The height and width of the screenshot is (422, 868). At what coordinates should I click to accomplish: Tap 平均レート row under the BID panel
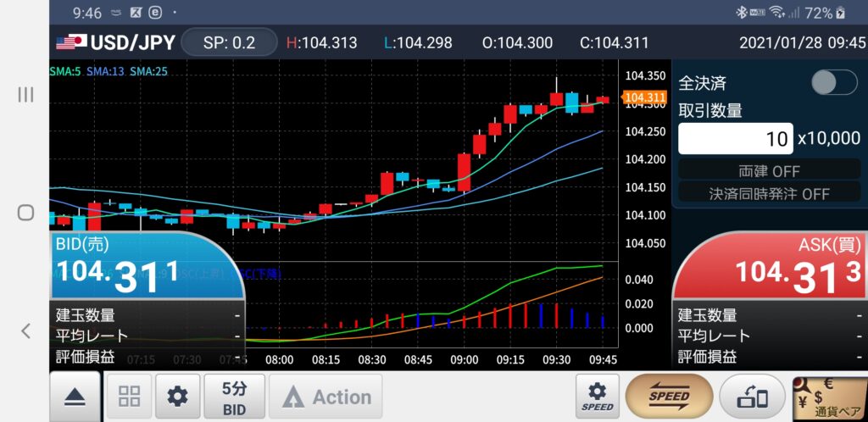pyautogui.click(x=147, y=336)
